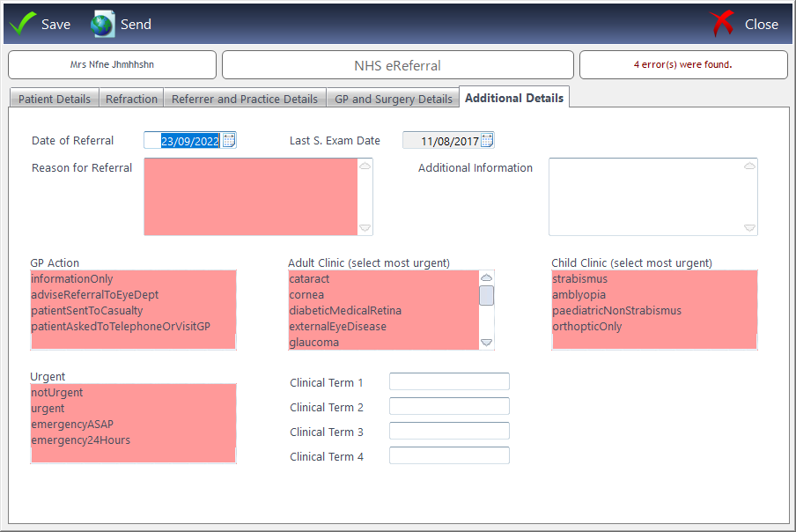Image resolution: width=796 pixels, height=532 pixels.
Task: Go to GP and Surgery Details tab
Action: pos(394,99)
